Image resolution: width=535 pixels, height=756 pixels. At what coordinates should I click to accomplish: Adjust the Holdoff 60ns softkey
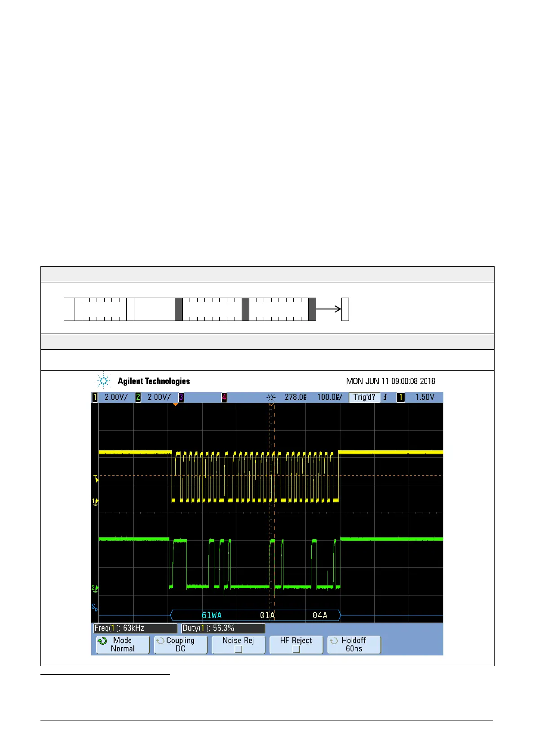(354, 645)
